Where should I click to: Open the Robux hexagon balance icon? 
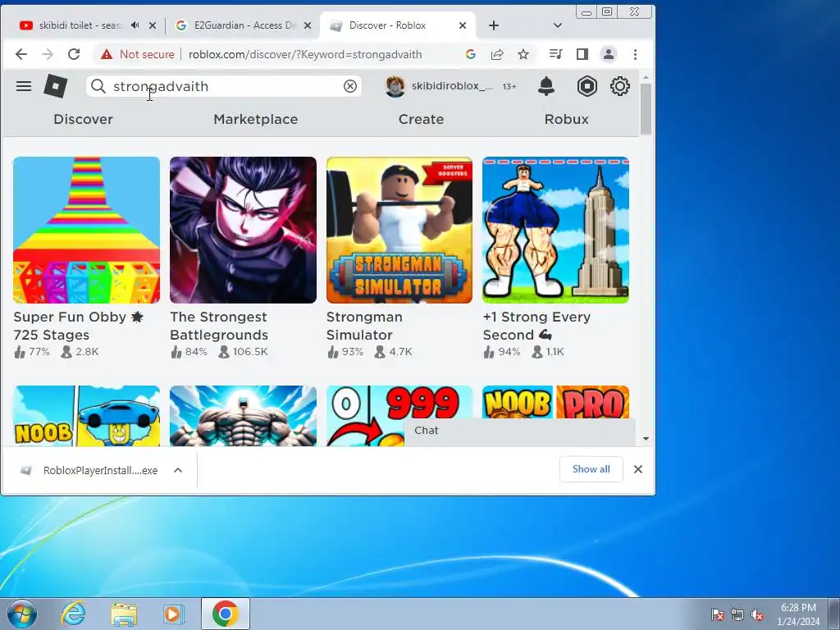click(x=587, y=86)
